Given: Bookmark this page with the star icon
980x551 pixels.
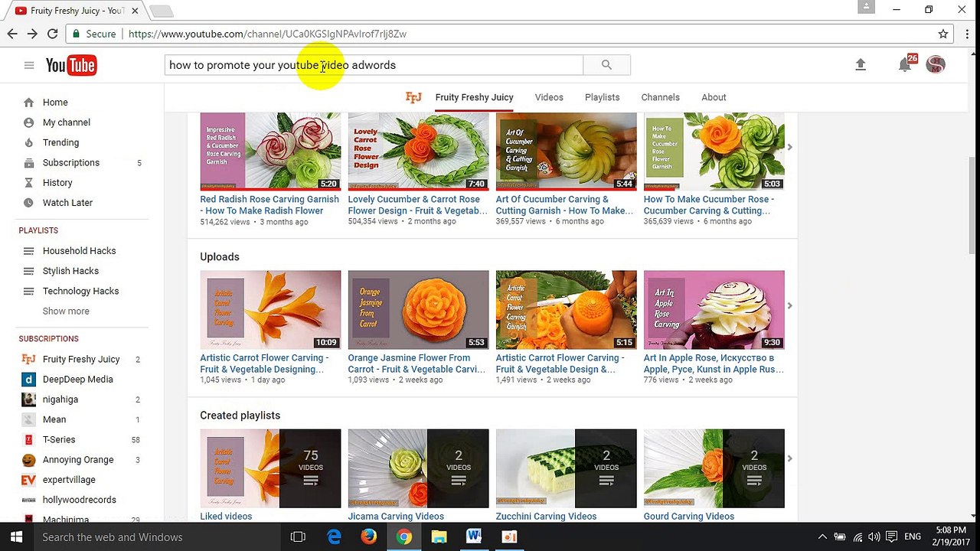Looking at the screenshot, I should [x=943, y=34].
